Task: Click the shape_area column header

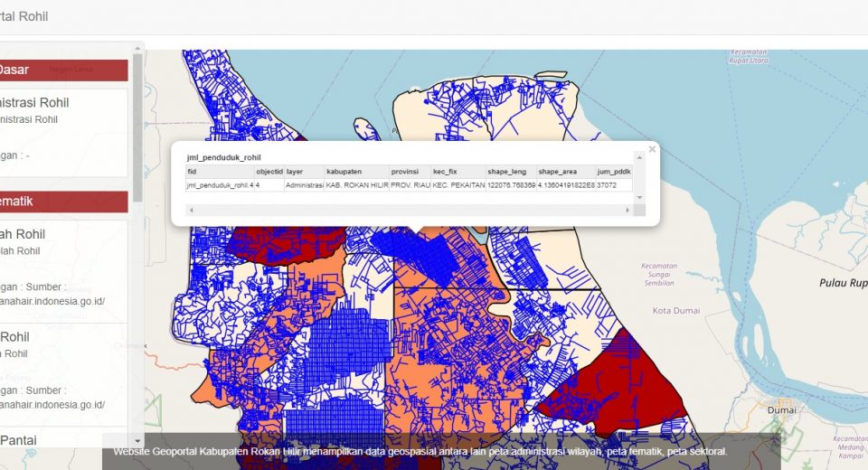Action: 556,171
